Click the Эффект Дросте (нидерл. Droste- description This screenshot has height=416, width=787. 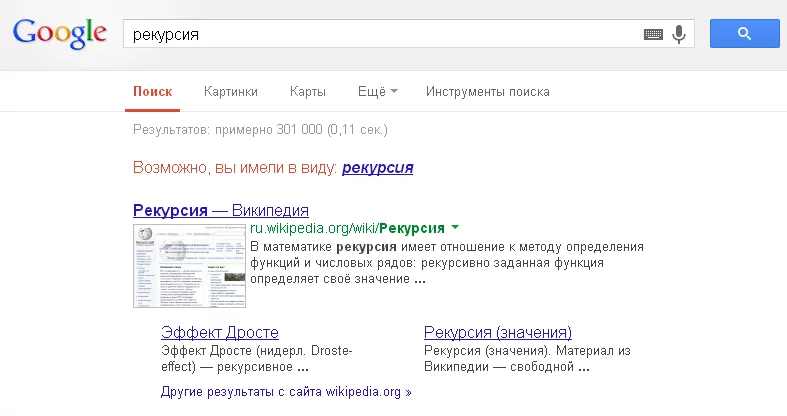[256, 358]
